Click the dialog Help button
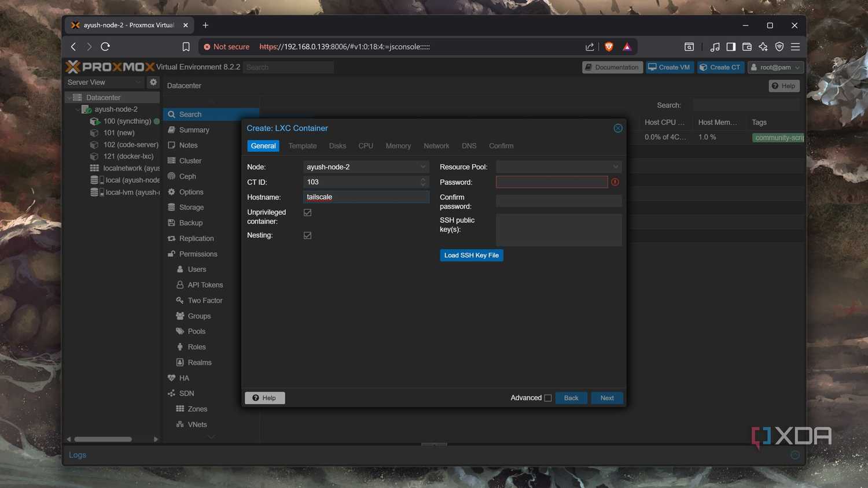 click(x=265, y=398)
